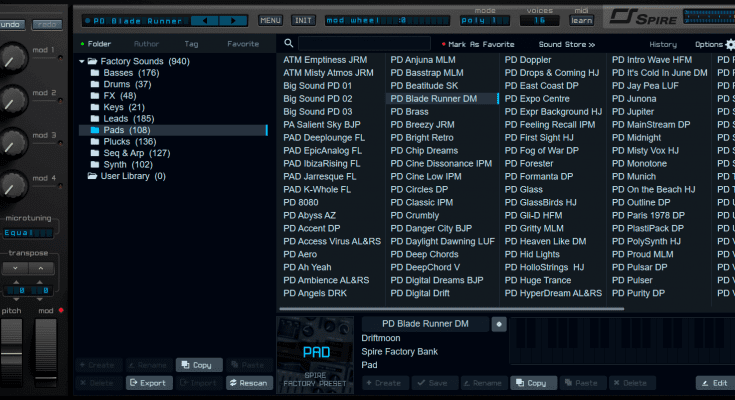Open the Sound Store link

[566, 45]
